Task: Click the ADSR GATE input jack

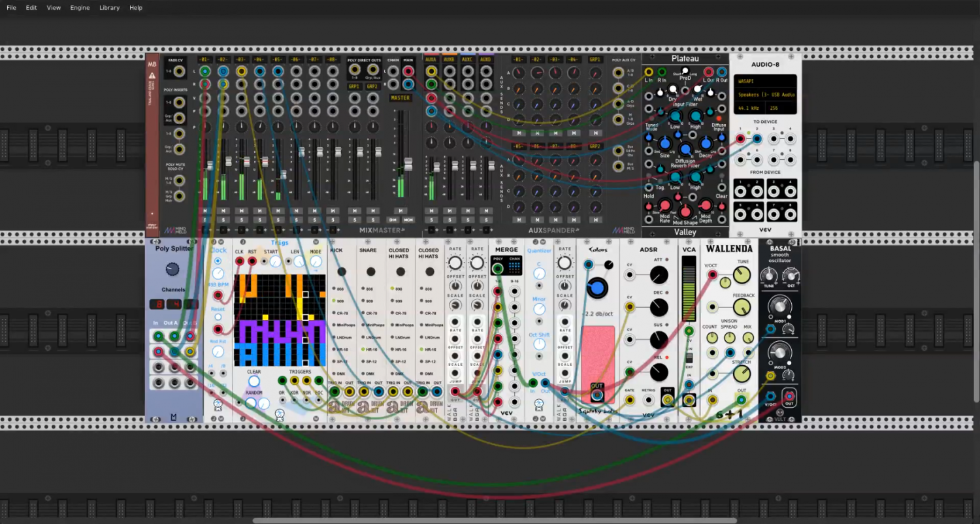Action: click(x=630, y=399)
